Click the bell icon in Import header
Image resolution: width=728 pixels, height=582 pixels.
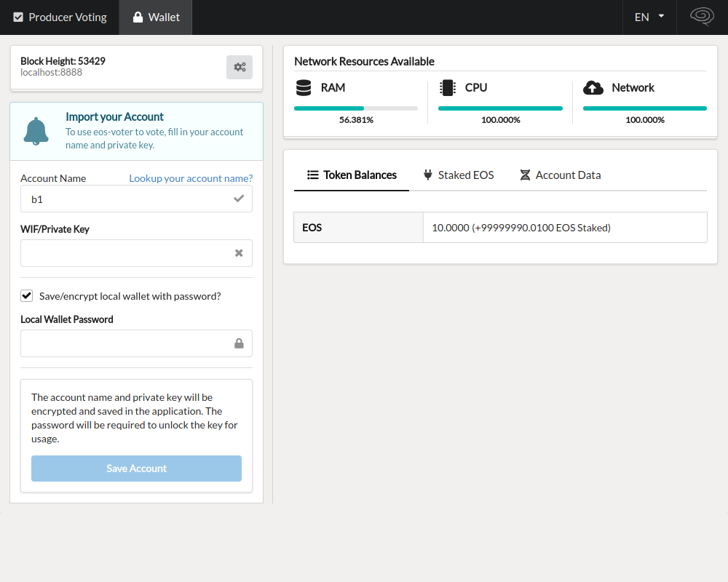point(36,131)
